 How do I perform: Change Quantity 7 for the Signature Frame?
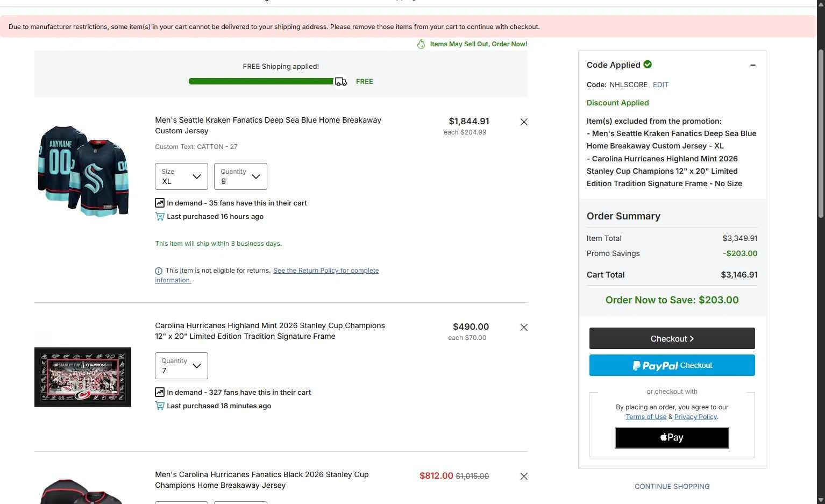pyautogui.click(x=181, y=366)
